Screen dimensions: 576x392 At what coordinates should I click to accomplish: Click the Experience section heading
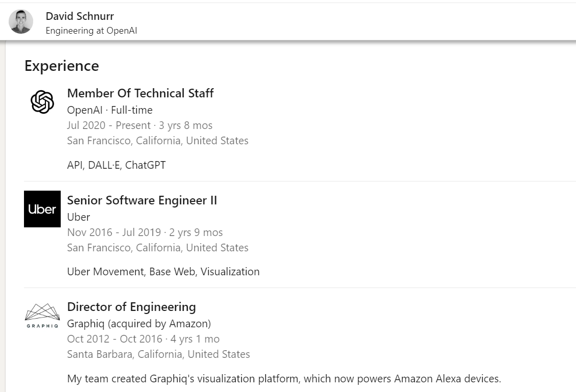pyautogui.click(x=62, y=66)
